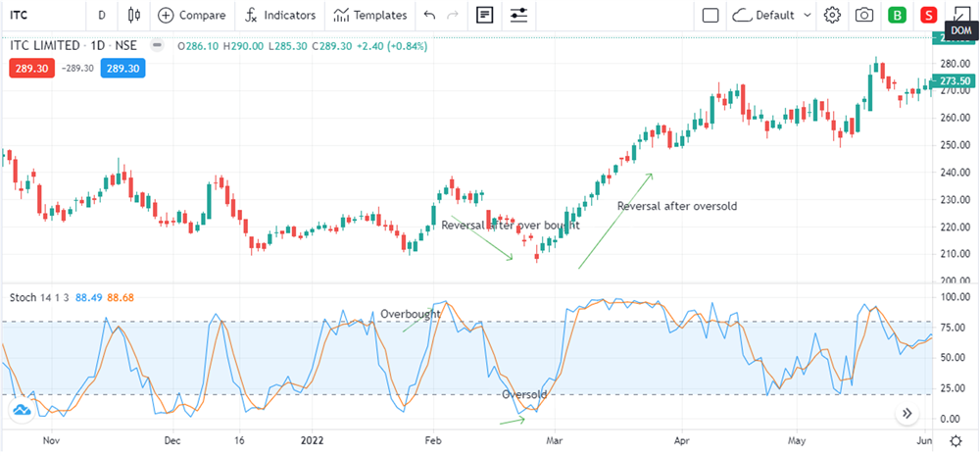Image resolution: width=980 pixels, height=456 pixels.
Task: Open the D timeframe interval selector
Action: pos(101,15)
